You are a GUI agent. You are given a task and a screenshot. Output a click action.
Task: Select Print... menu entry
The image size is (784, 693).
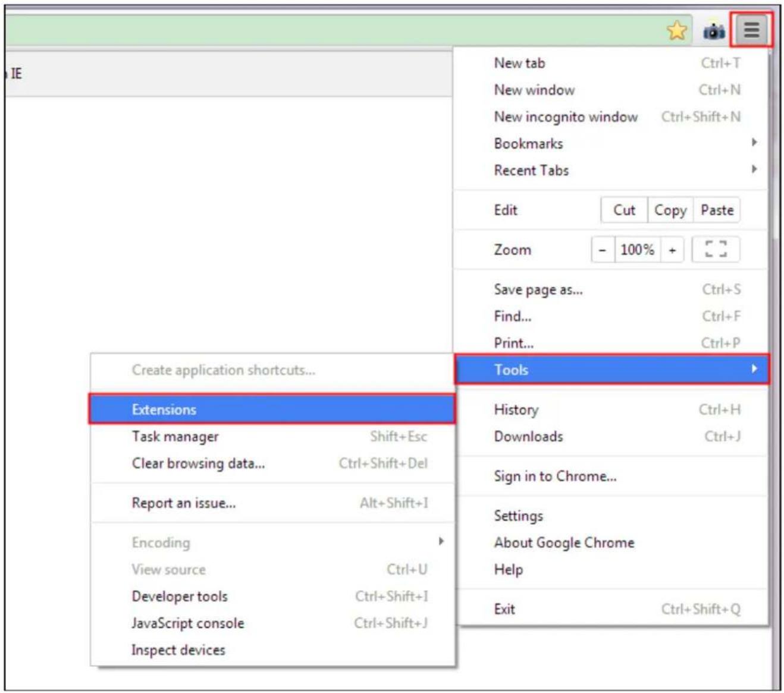coord(611,343)
